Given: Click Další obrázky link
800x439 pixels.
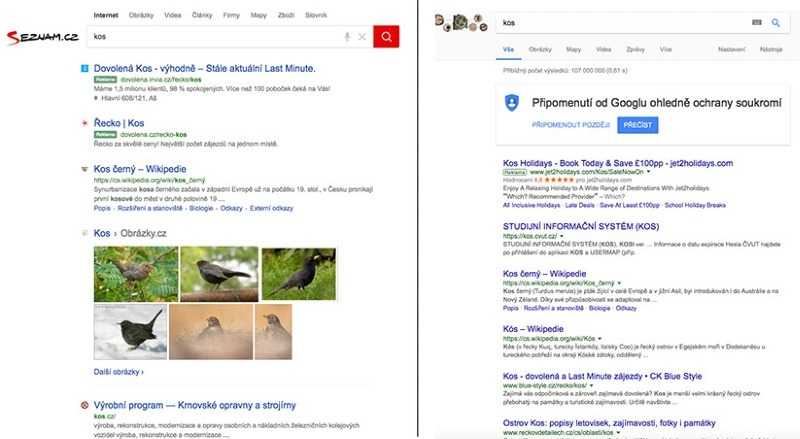Looking at the screenshot, I should (x=118, y=372).
